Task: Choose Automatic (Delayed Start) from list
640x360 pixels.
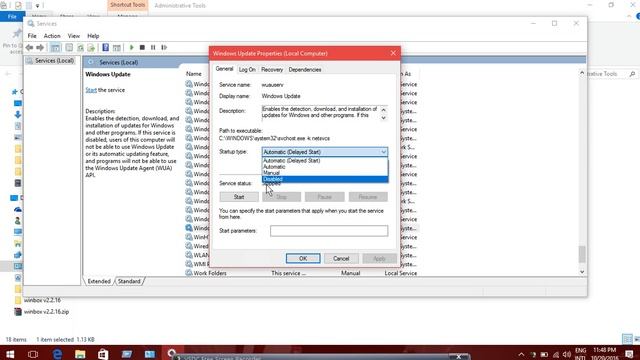Action: point(324,161)
